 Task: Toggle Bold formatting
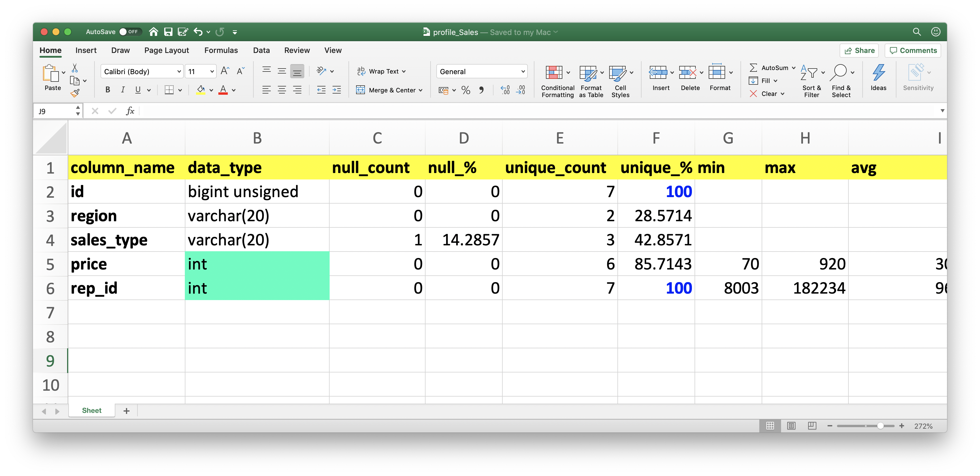point(108,90)
